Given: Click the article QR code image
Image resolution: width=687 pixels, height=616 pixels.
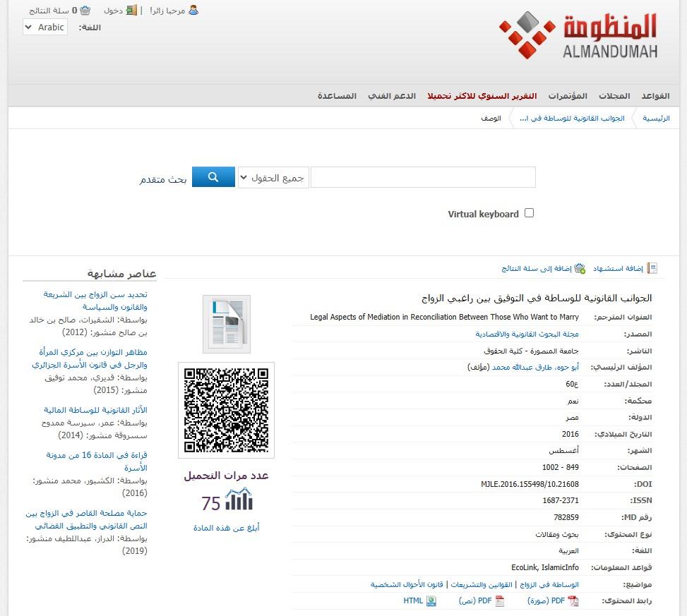Looking at the screenshot, I should 226,409.
